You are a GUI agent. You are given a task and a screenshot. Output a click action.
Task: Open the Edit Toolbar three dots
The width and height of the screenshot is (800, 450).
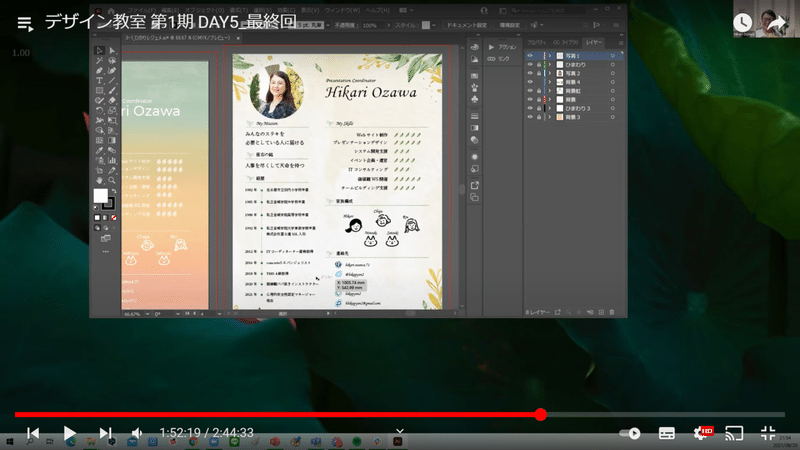(106, 252)
